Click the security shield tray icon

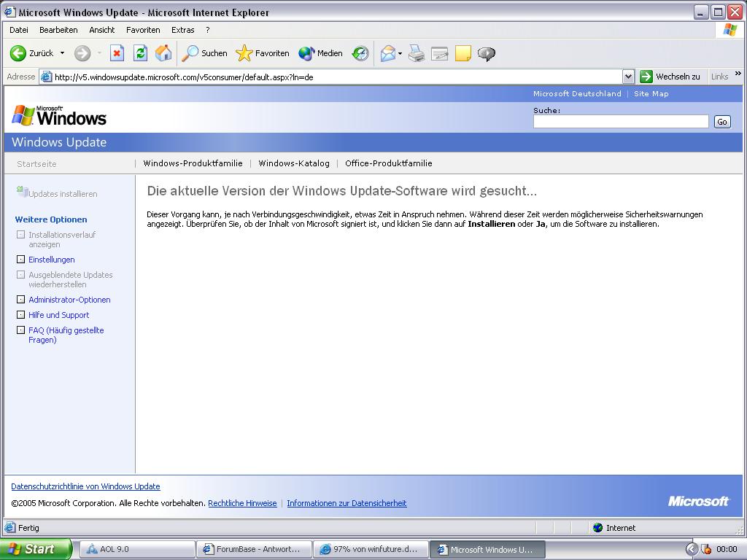[x=706, y=549]
